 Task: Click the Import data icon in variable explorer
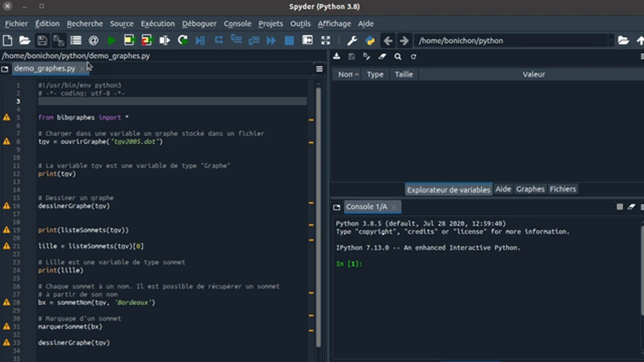337,57
